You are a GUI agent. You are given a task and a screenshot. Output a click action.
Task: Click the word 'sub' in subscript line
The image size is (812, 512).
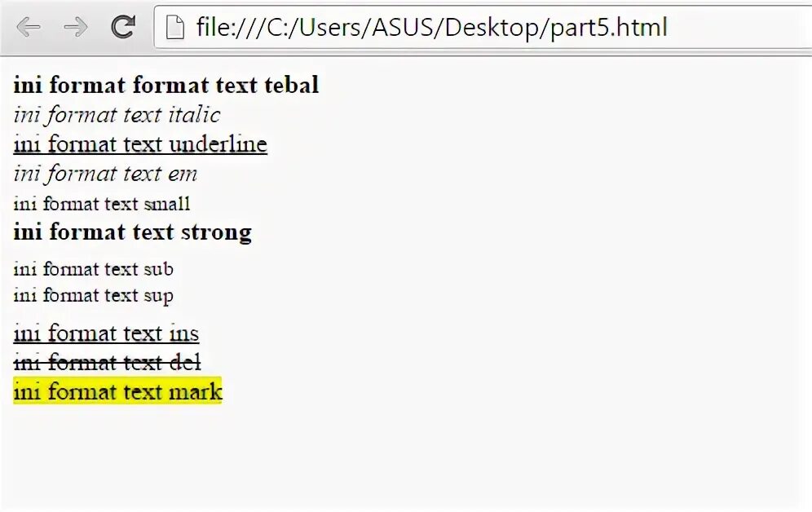(158, 269)
